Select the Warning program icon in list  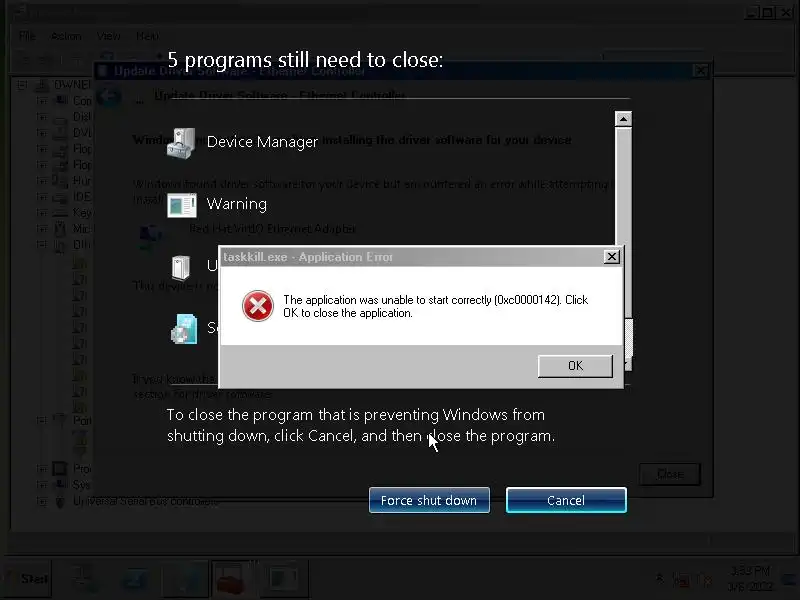182,205
